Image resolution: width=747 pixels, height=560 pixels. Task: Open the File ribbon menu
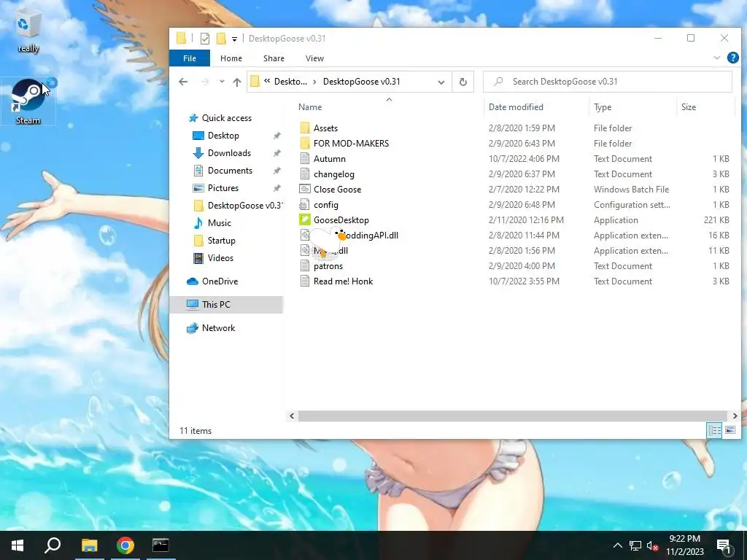pyautogui.click(x=190, y=58)
